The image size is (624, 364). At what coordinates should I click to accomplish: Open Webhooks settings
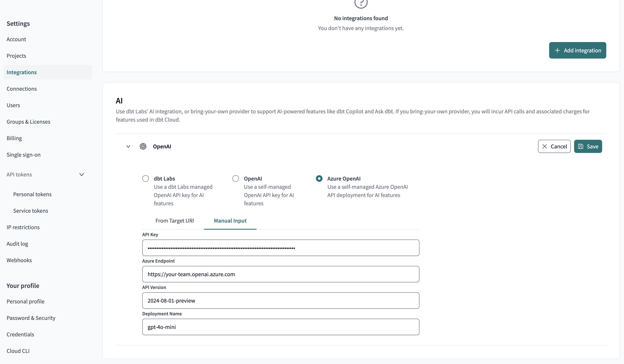coord(19,260)
